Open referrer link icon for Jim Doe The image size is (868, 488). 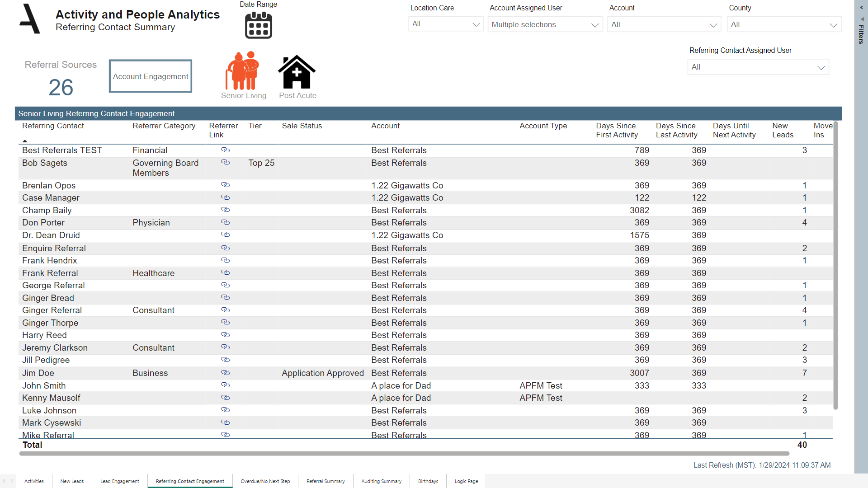(225, 373)
